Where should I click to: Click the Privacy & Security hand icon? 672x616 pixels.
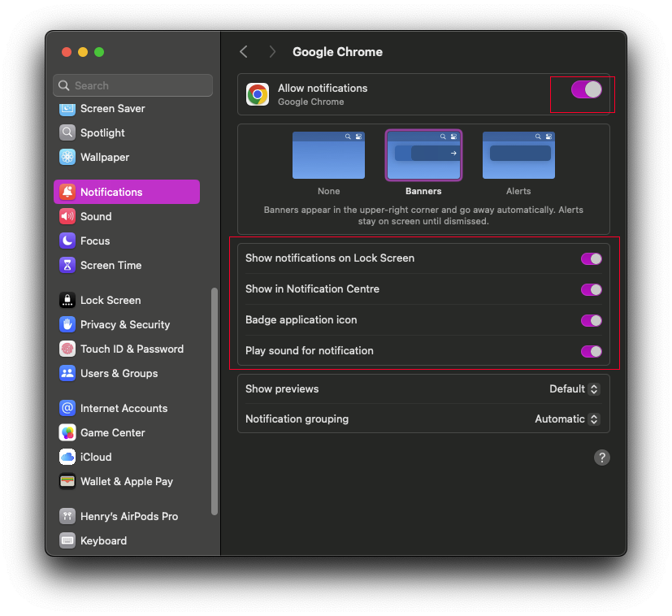[67, 324]
